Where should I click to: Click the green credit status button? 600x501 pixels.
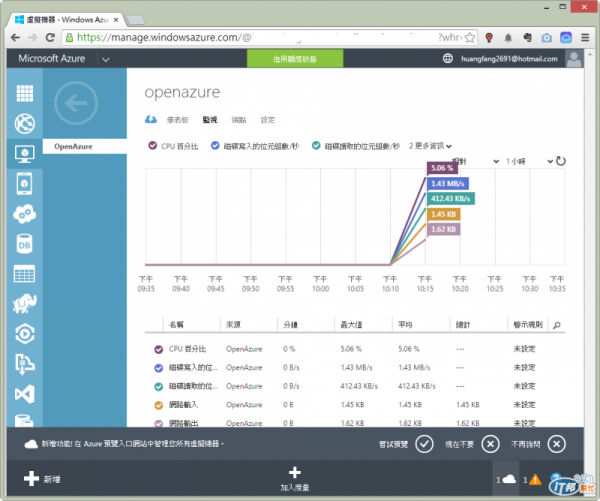[295, 59]
